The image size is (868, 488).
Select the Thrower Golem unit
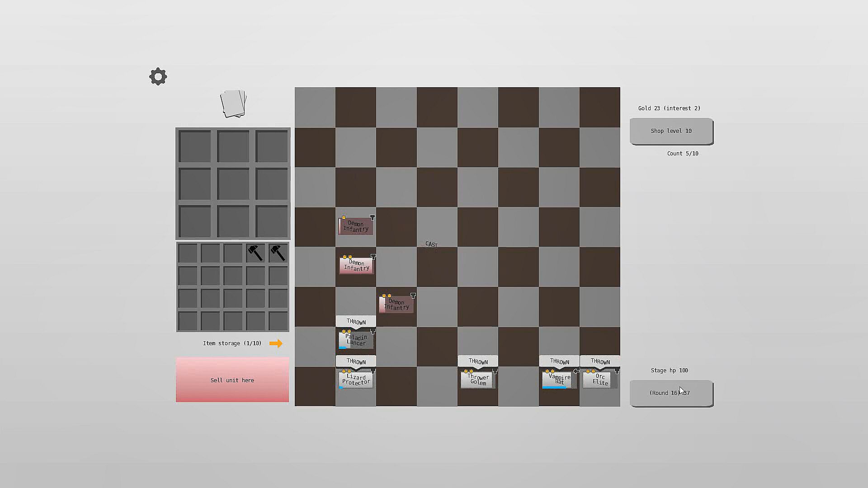(x=478, y=380)
